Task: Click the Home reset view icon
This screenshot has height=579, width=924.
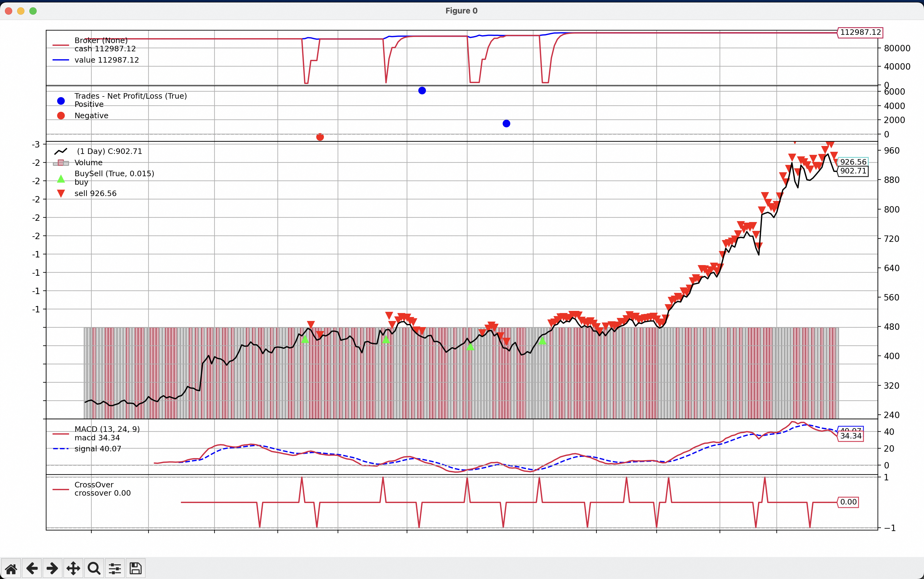Action: click(11, 568)
